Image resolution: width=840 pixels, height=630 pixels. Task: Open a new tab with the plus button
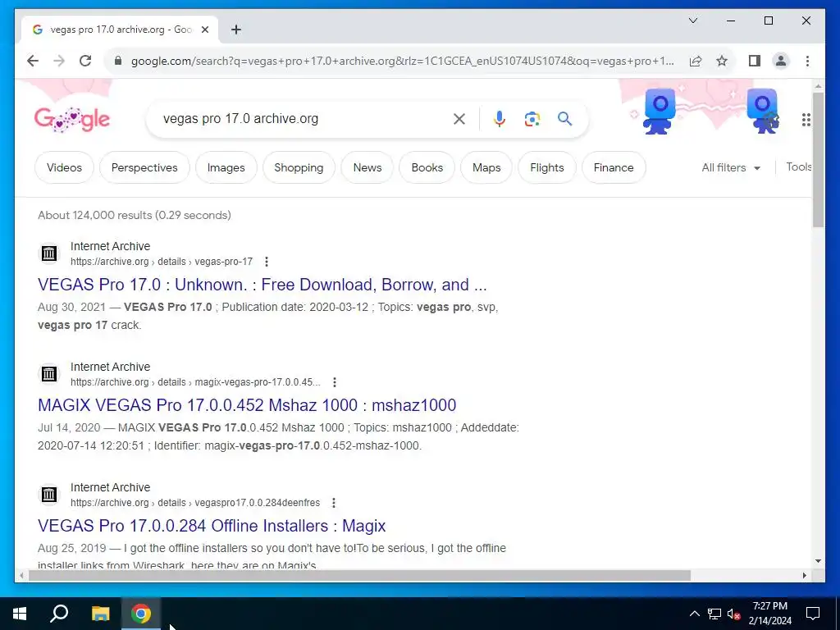click(x=236, y=30)
